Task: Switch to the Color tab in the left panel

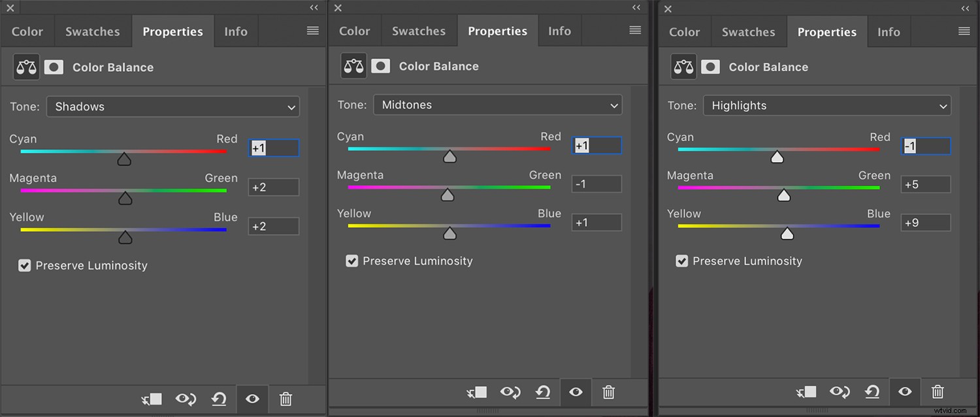Action: pos(27,31)
